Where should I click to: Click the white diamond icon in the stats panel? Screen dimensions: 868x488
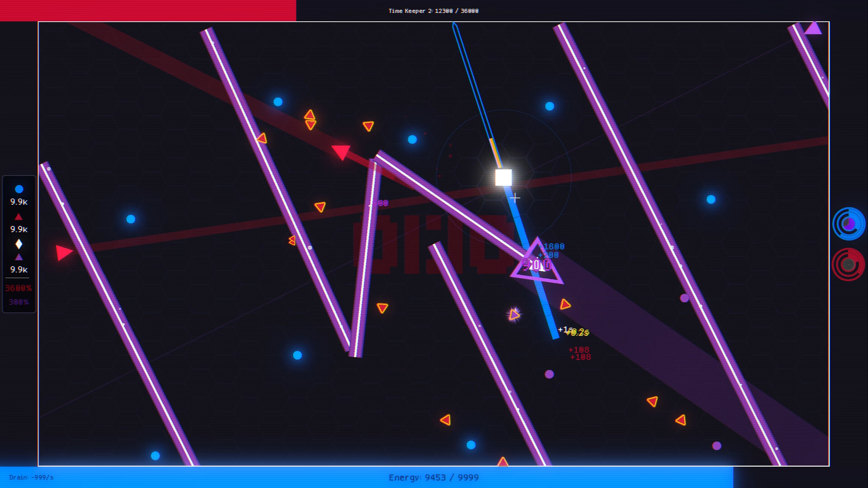pyautogui.click(x=19, y=244)
